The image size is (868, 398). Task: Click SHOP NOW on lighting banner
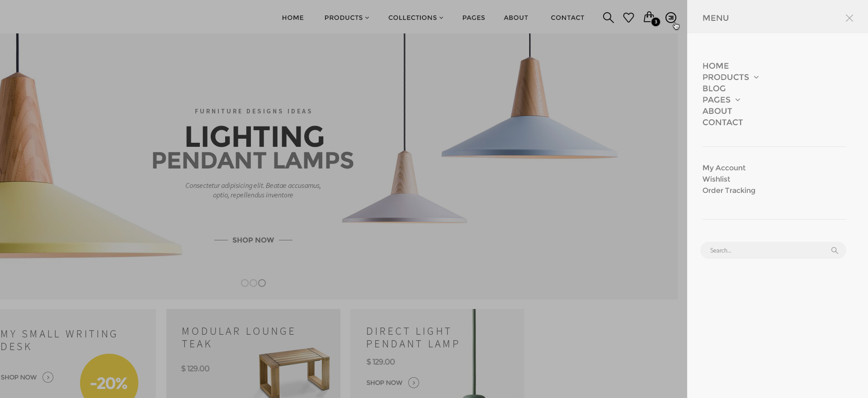(x=253, y=240)
